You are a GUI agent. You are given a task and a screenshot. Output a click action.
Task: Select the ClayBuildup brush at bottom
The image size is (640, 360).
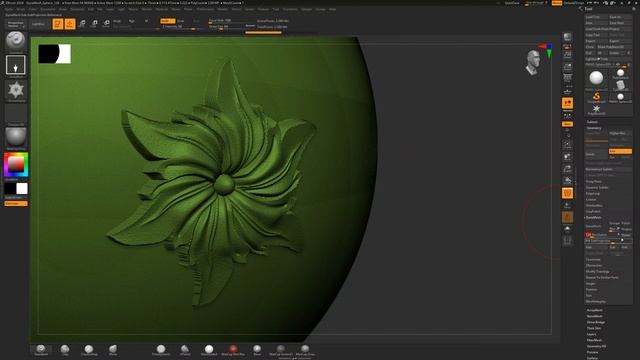tap(89, 350)
